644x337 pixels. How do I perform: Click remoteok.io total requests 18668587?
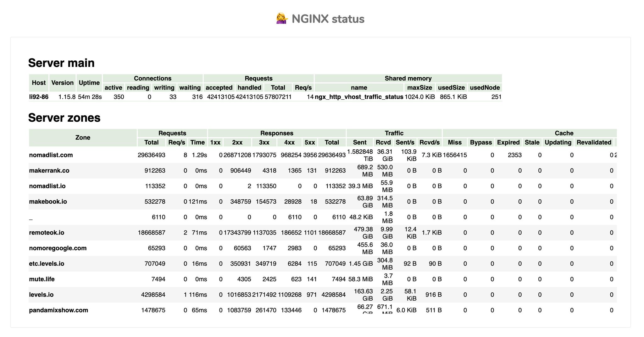coord(151,233)
